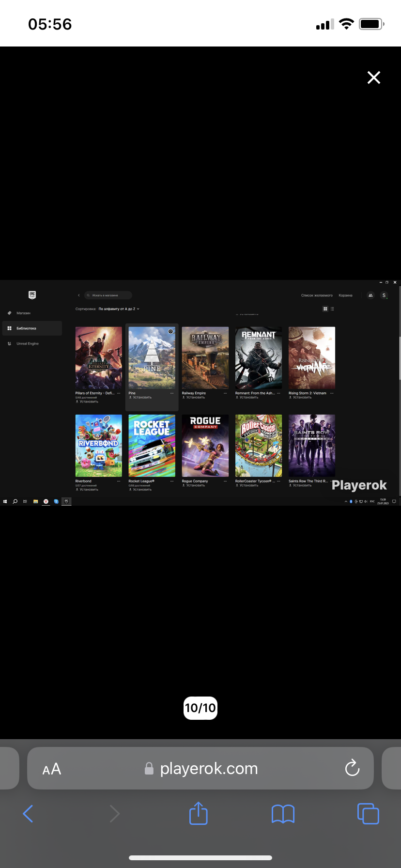
Task: Switch library to grid view
Action: 325,309
